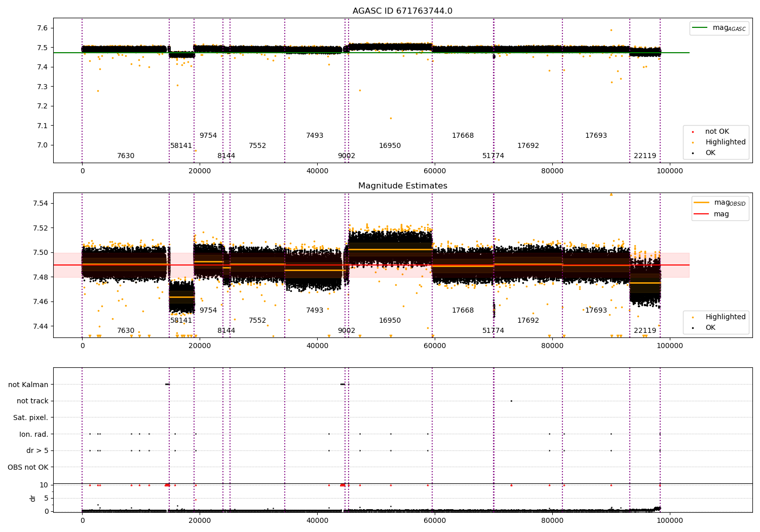Click the 7.50 tick in Magnitude Estimates

click(x=41, y=253)
